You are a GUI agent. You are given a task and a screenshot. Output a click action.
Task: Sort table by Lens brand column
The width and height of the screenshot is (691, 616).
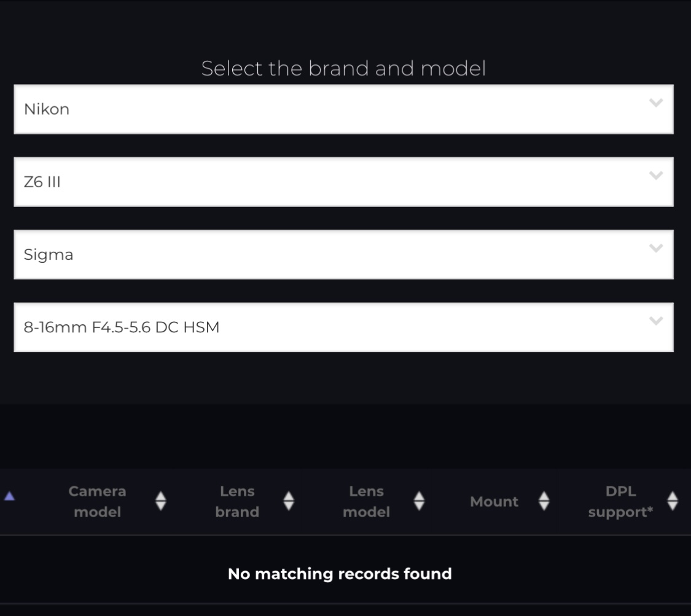tap(237, 501)
